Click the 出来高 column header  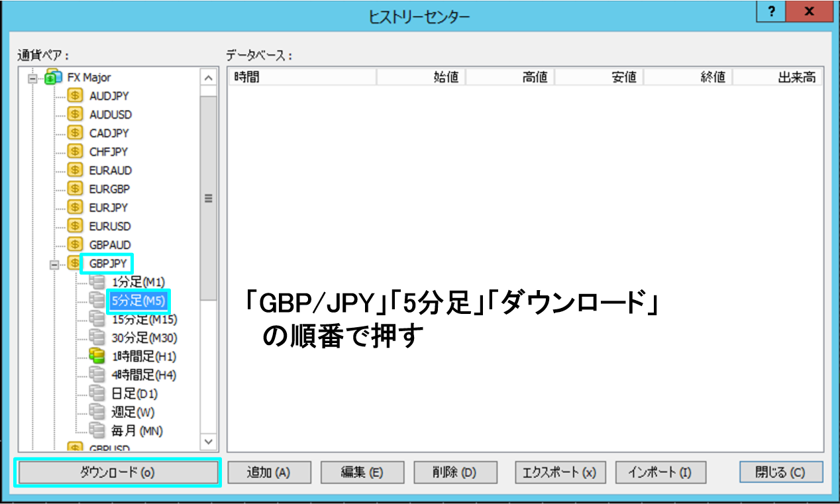click(x=777, y=77)
